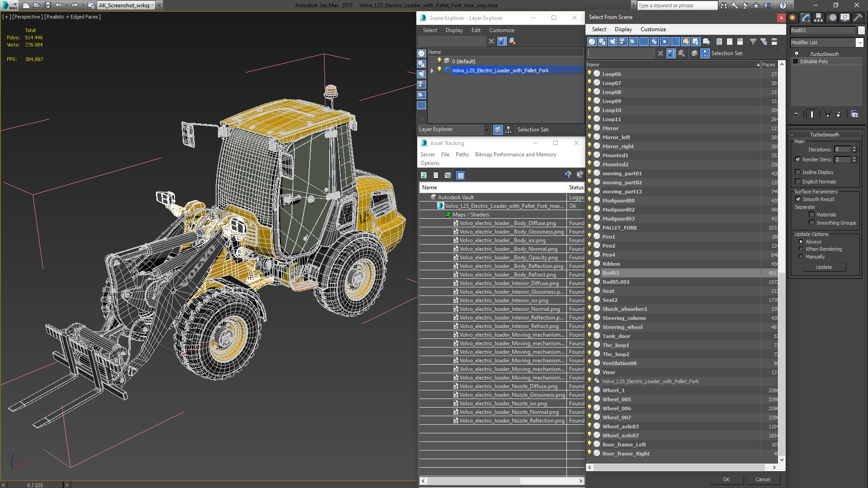The image size is (868, 488).
Task: Click Save File icon in top toolbar
Action: [47, 5]
